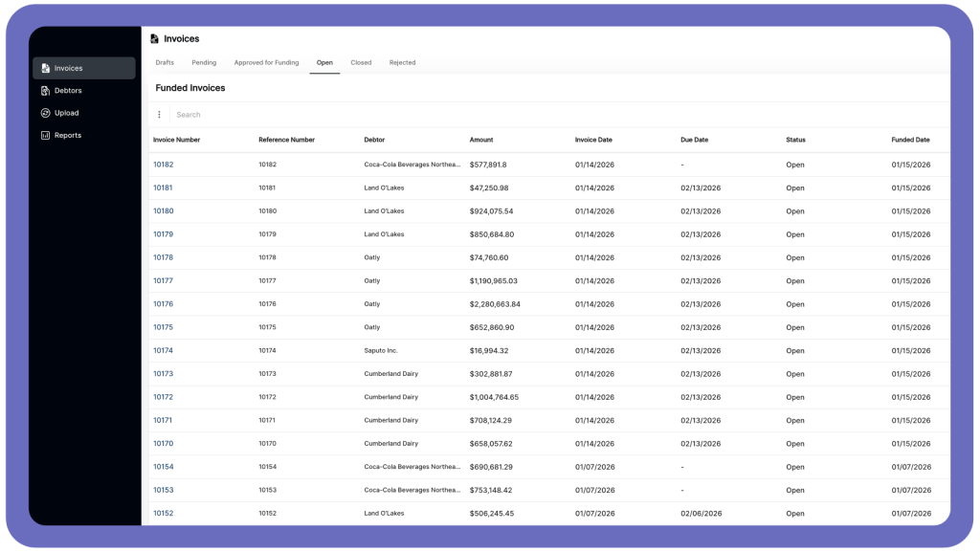Open invoice 10154 link
The image size is (980, 552).
tap(164, 467)
